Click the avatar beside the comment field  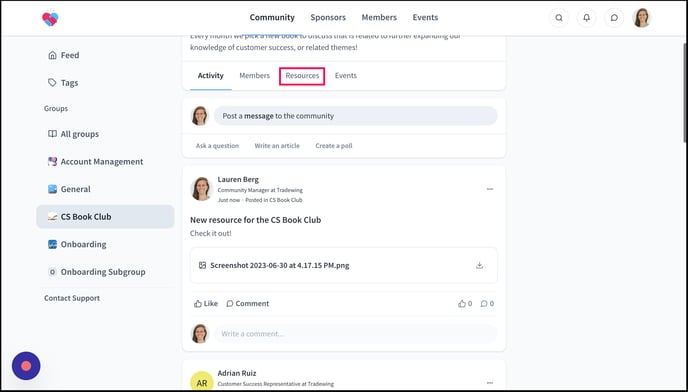click(200, 334)
